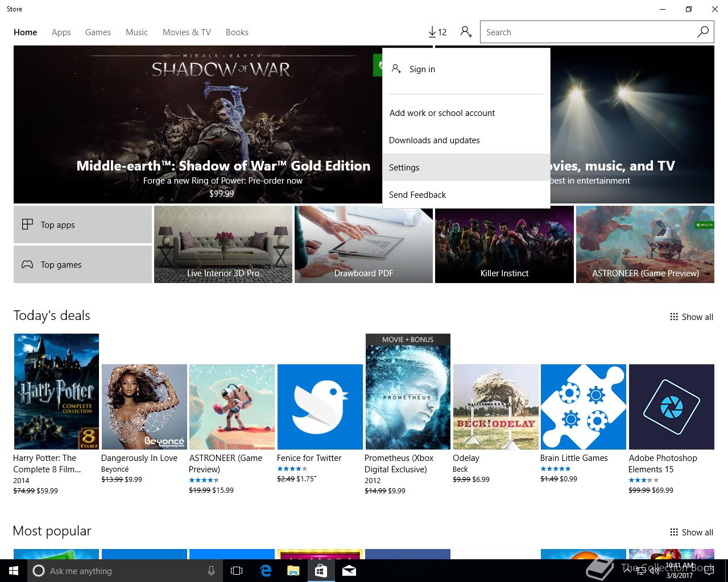Choose Add work or school account
This screenshot has height=582, width=728.
click(x=466, y=113)
